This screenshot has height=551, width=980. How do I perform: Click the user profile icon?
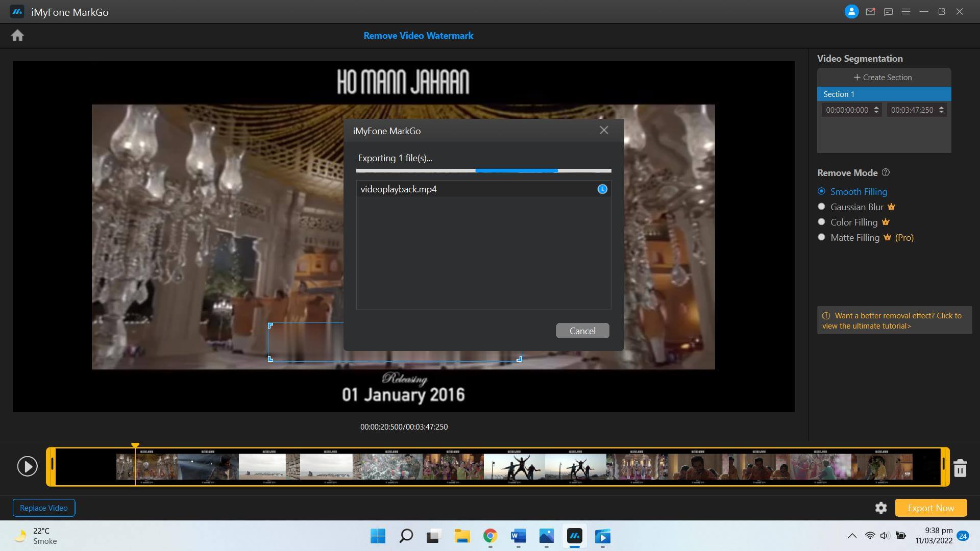[851, 11]
